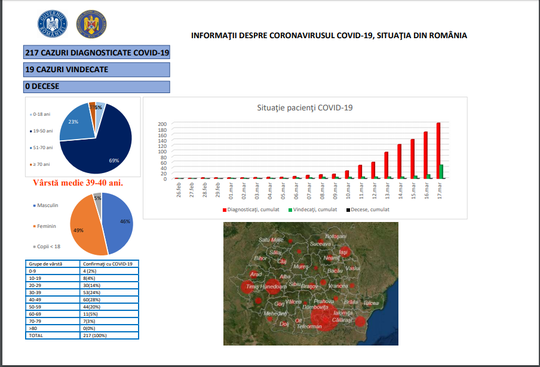Click the tall red bar for 17.mar

(x=438, y=151)
